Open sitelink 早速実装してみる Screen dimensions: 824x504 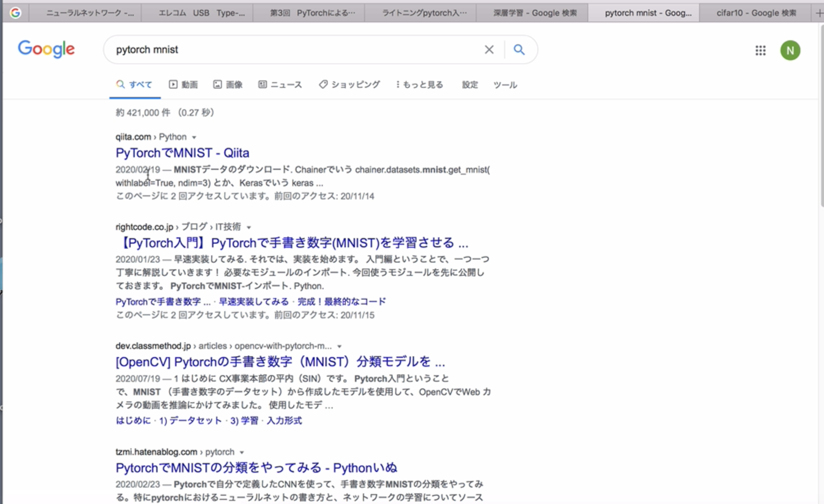tap(253, 302)
